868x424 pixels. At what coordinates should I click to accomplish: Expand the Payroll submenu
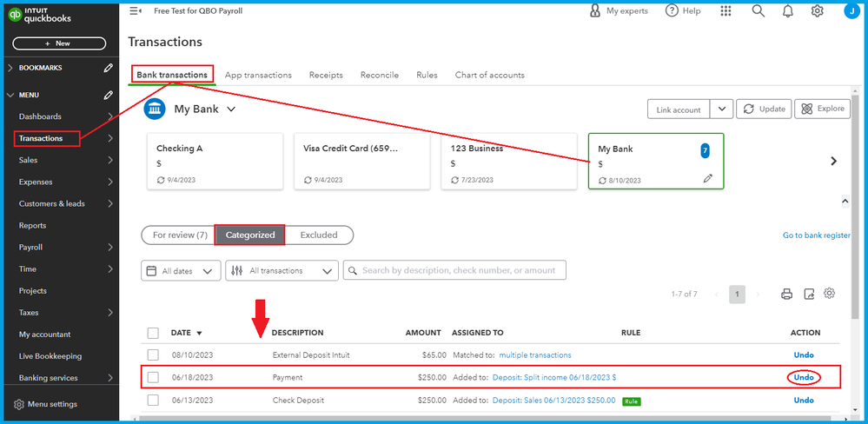110,247
